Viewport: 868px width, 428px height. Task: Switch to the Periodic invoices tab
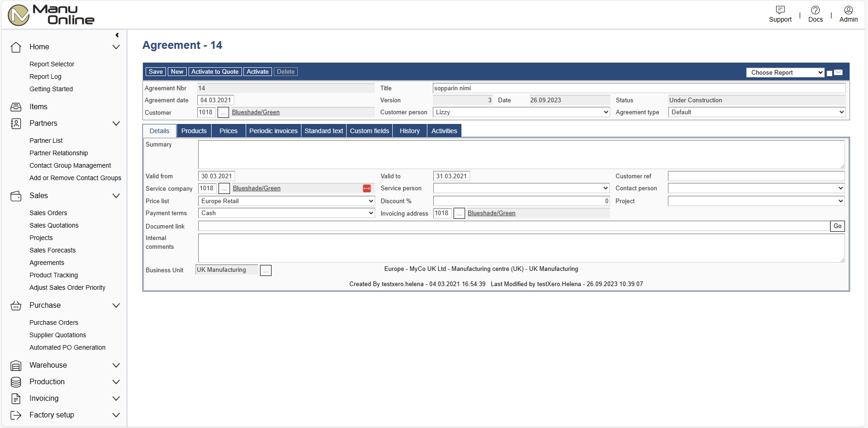click(x=273, y=131)
